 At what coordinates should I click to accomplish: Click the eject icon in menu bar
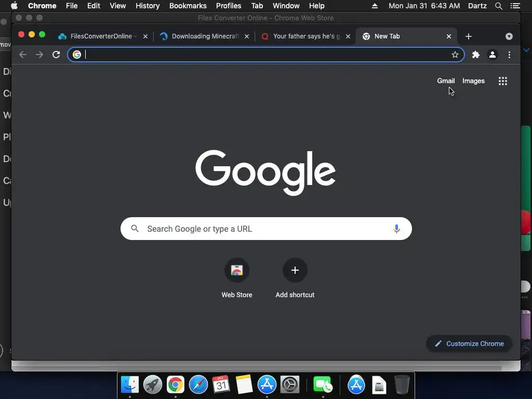[x=375, y=6]
